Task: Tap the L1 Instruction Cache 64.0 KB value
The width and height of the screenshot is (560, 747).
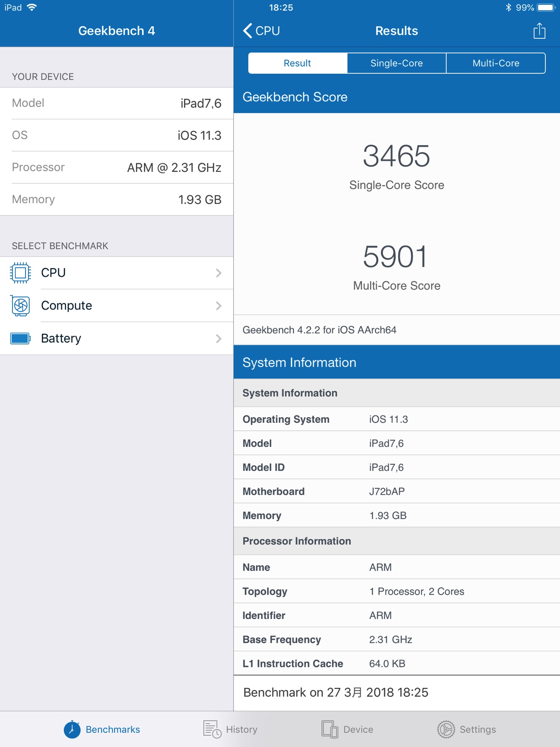Action: click(x=387, y=663)
